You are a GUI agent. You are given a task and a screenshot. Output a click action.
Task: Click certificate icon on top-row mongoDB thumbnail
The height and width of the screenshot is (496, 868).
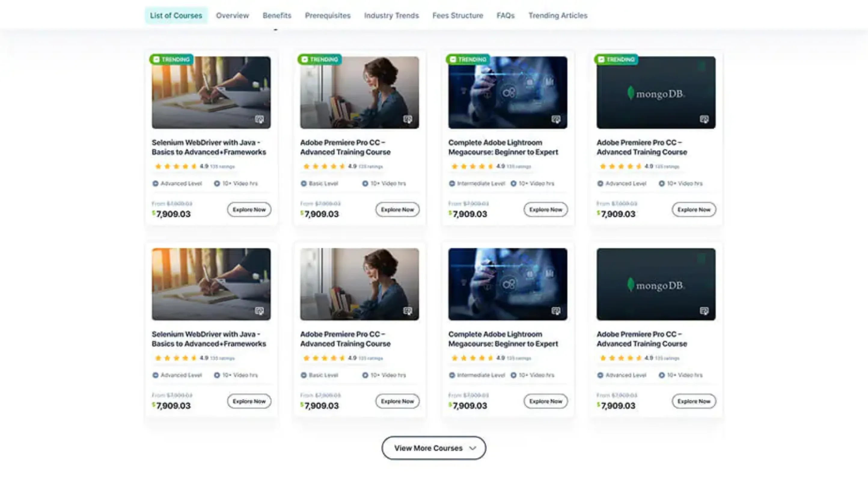[704, 119]
